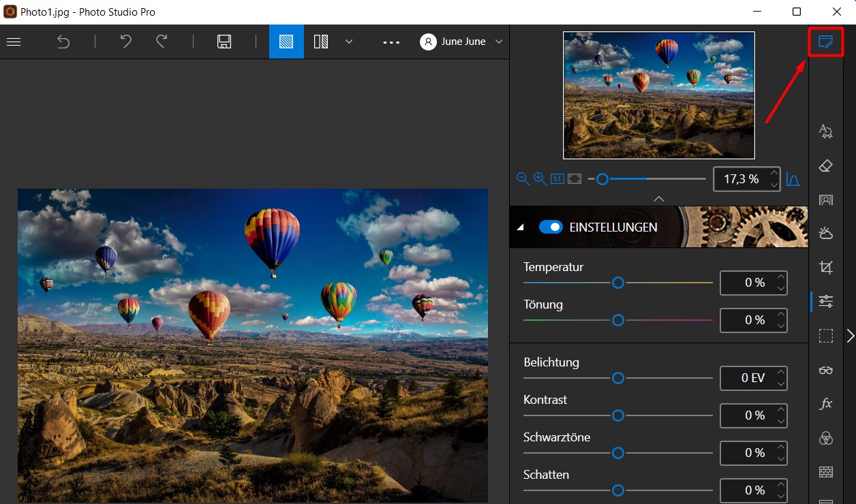Click the save disk icon

(224, 42)
